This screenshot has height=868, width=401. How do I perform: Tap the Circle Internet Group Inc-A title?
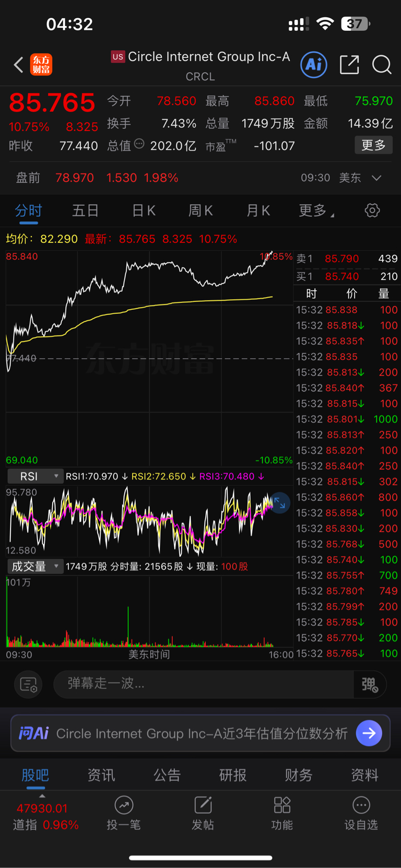point(209,56)
